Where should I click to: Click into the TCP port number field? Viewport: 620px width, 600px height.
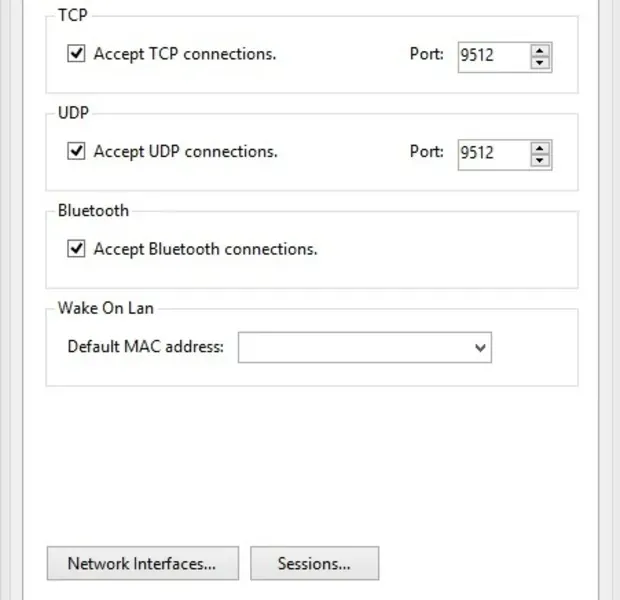pos(491,56)
